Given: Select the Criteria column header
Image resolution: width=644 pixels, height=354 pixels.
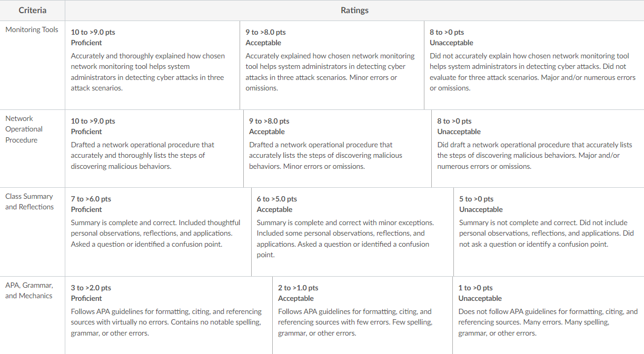Looking at the screenshot, I should (33, 11).
